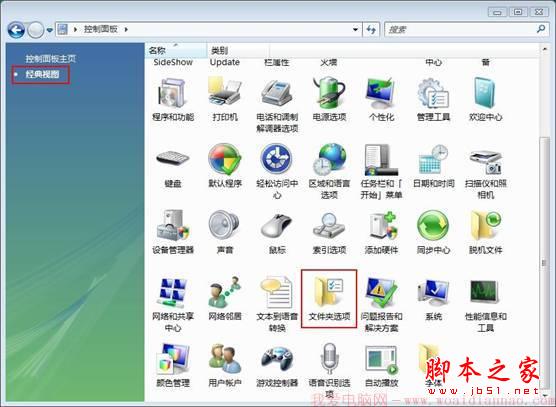Expand the arrow after 控制面板 breadcrumb
556x407 pixels.
[x=126, y=29]
